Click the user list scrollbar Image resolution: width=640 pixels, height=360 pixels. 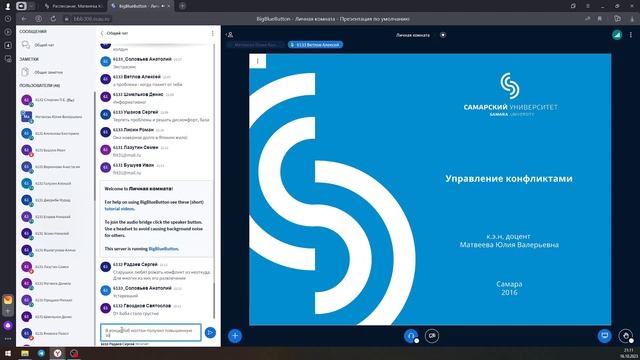94,147
